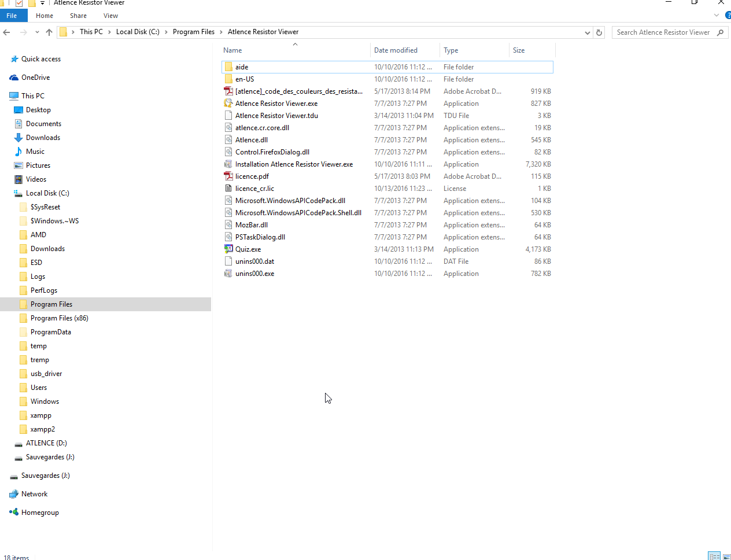731x560 pixels.
Task: Open the View ribbon tab
Action: pos(111,16)
